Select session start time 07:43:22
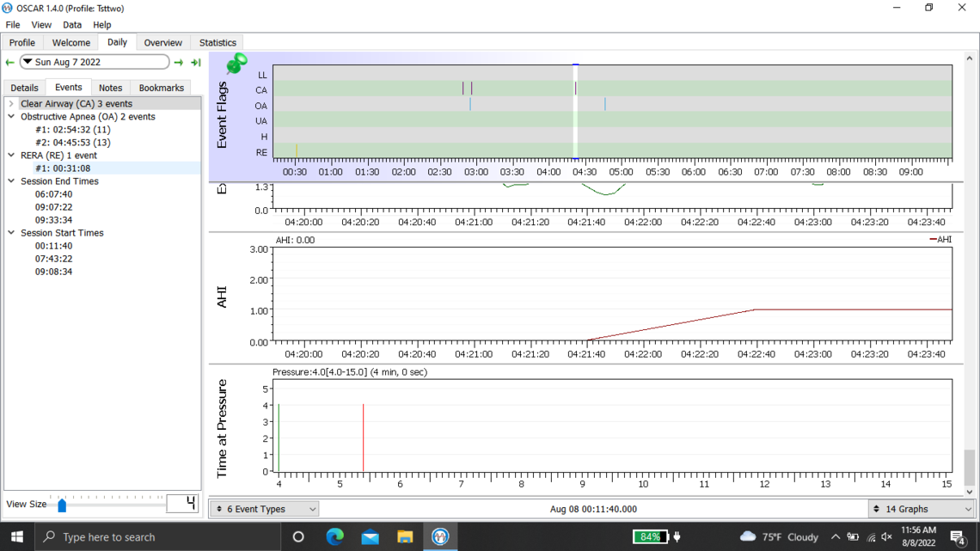Image resolution: width=980 pixels, height=551 pixels. click(54, 260)
